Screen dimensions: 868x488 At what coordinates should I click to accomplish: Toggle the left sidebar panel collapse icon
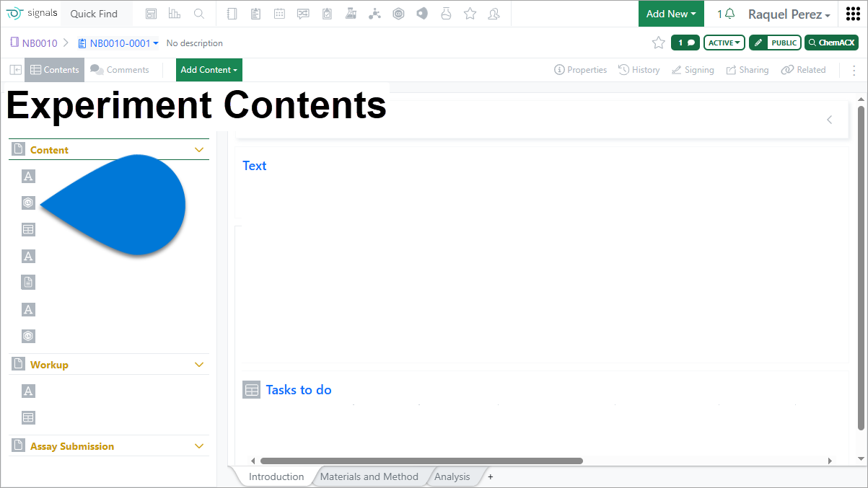pyautogui.click(x=15, y=70)
